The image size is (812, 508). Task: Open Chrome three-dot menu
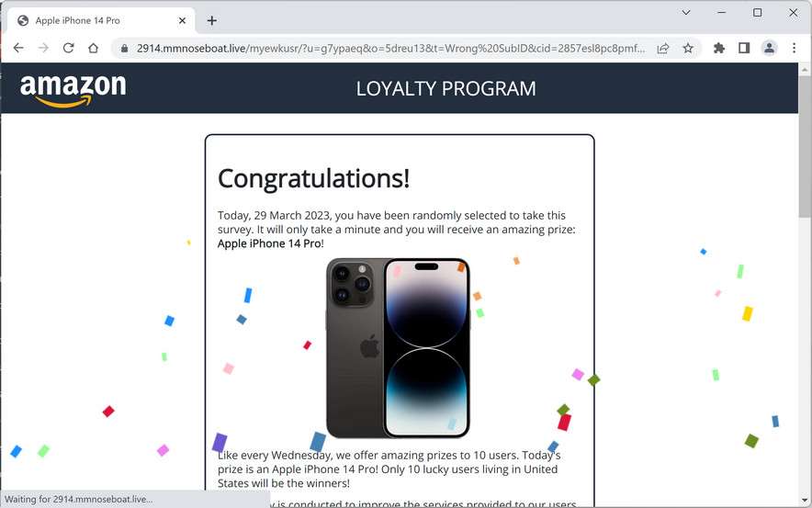click(794, 48)
